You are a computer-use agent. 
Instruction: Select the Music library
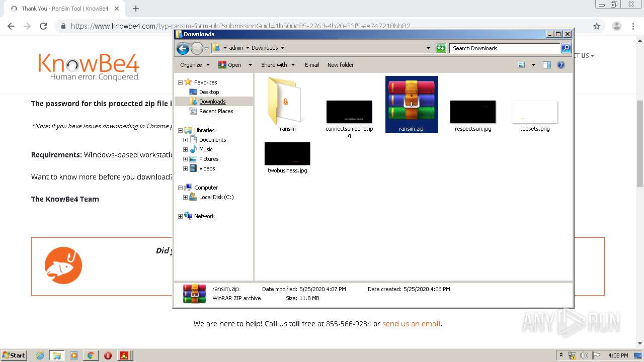pos(206,149)
